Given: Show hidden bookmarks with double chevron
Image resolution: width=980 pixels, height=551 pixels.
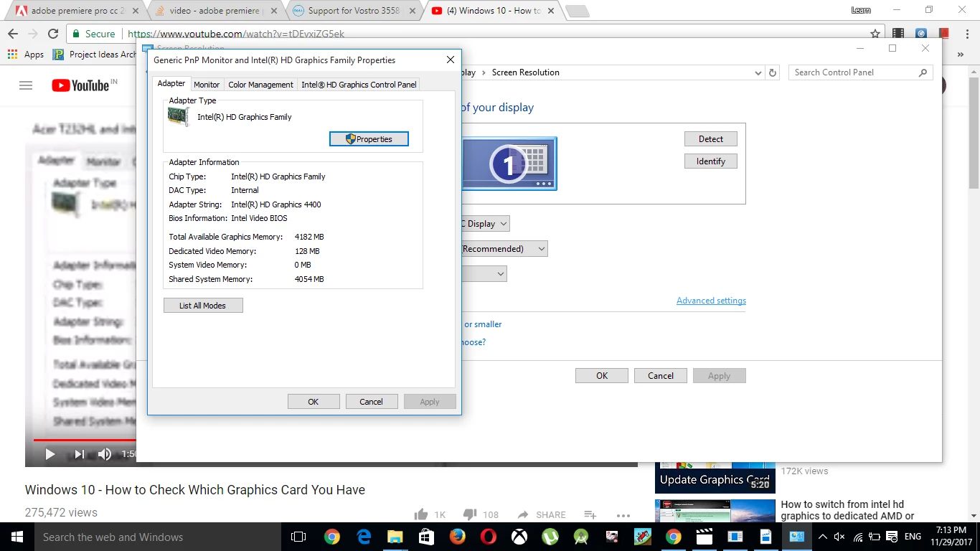Looking at the screenshot, I should pyautogui.click(x=961, y=55).
